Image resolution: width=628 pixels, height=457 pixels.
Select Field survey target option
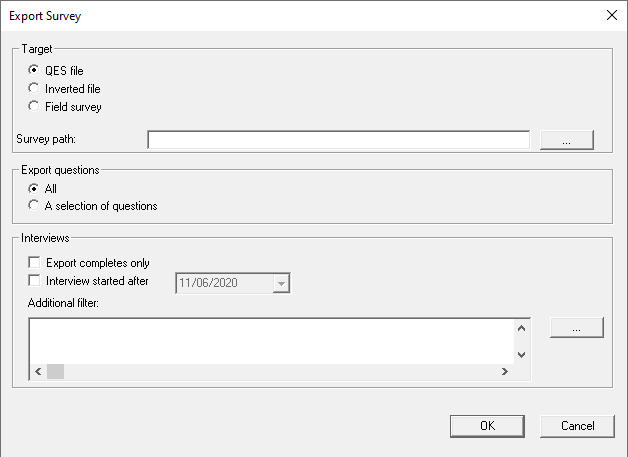pos(34,106)
